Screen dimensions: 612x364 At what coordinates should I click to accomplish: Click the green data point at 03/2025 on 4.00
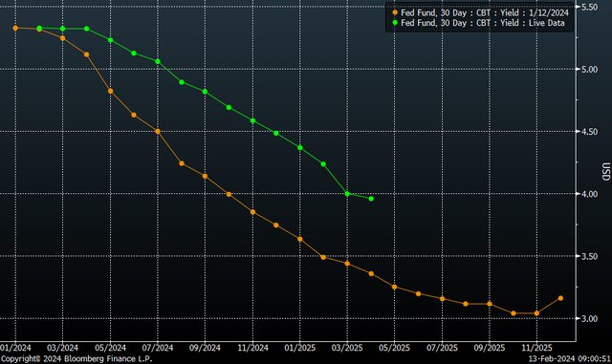(x=347, y=194)
